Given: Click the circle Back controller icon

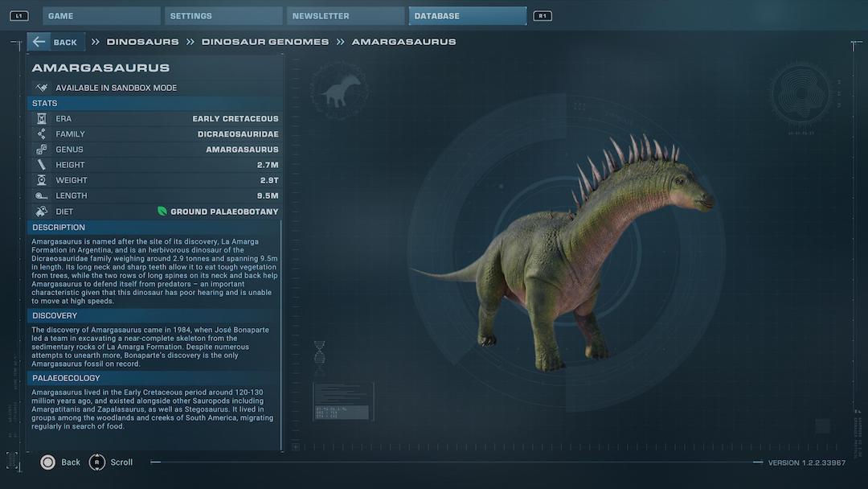Looking at the screenshot, I should [47, 462].
